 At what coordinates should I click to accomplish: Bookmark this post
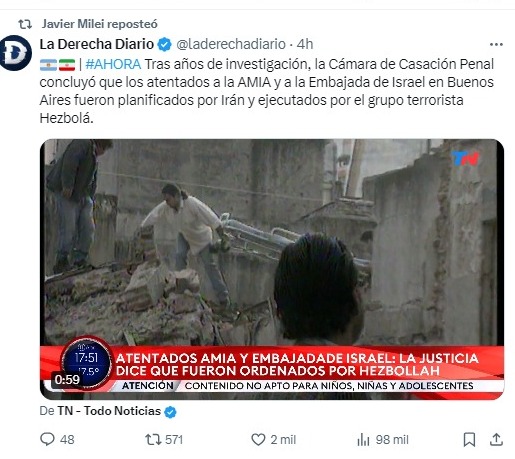[469, 439]
